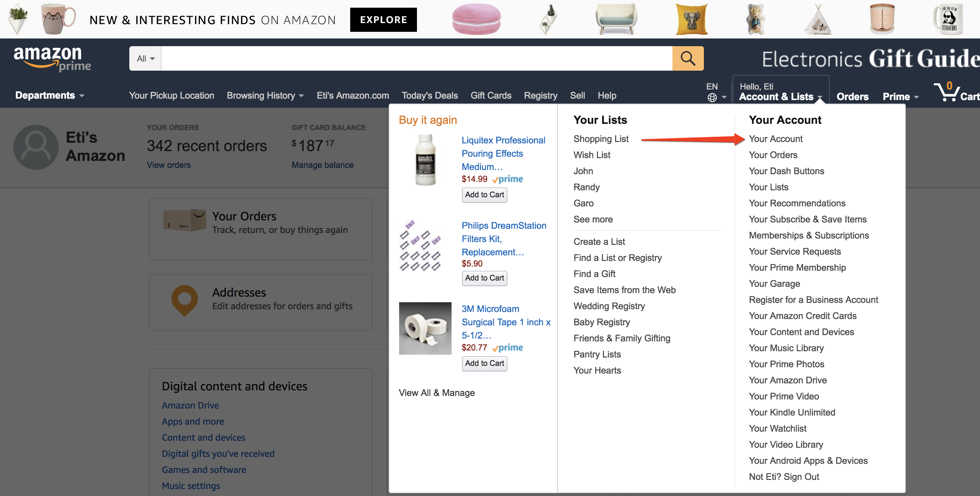The height and width of the screenshot is (496, 980).
Task: Click the profile avatar for Eti's Amazon
Action: pos(36,147)
